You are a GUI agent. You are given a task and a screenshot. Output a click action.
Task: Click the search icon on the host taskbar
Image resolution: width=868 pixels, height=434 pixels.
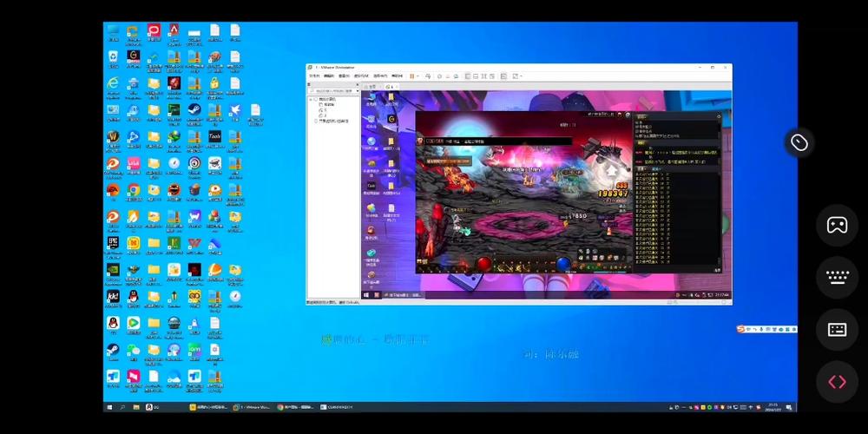[122, 407]
